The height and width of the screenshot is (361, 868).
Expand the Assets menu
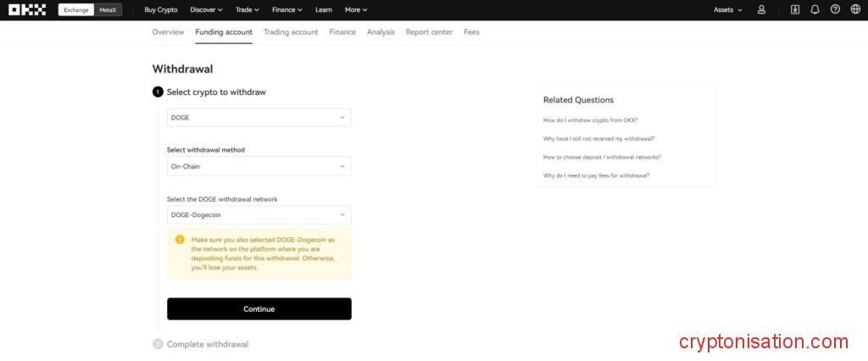tap(727, 10)
